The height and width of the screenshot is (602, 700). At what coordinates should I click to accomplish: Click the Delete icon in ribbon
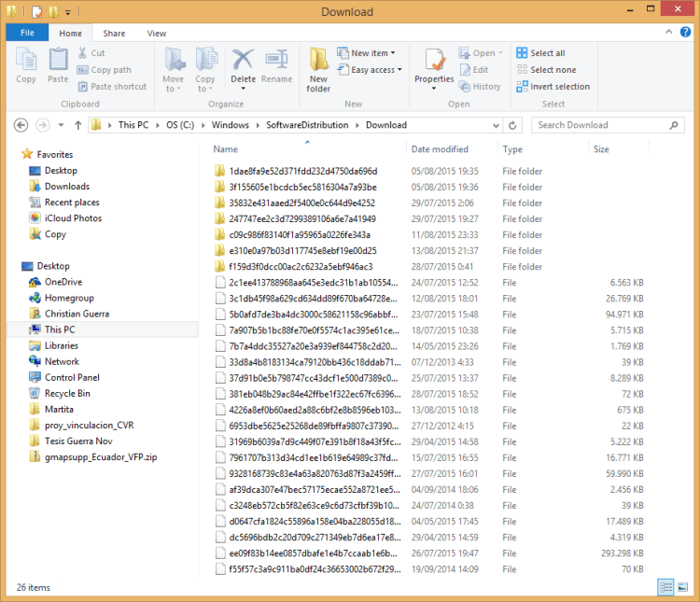[x=243, y=65]
